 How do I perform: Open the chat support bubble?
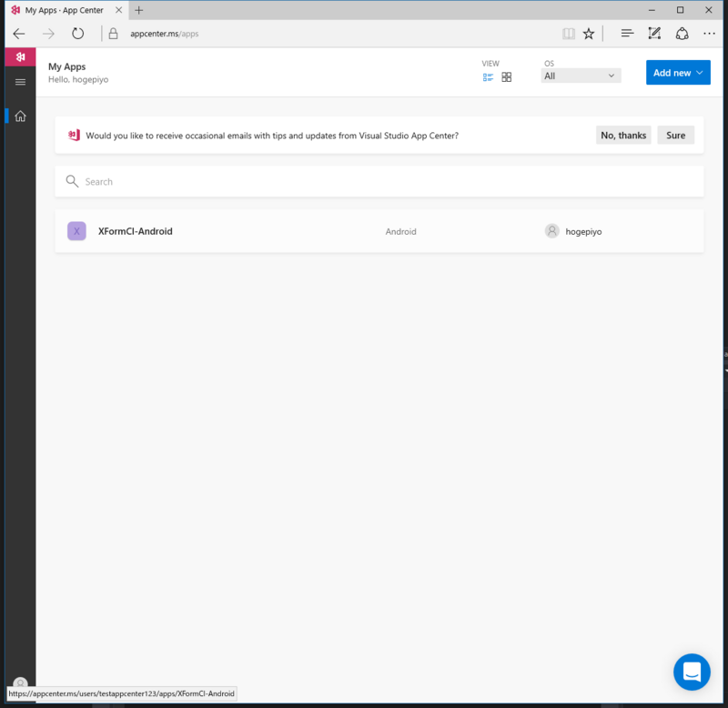coord(692,672)
